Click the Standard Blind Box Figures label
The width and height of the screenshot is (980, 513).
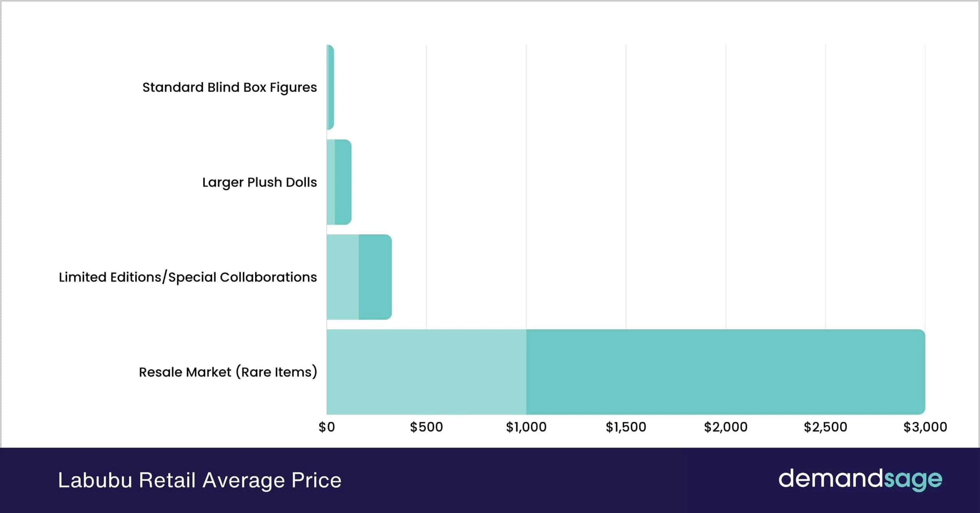point(229,87)
